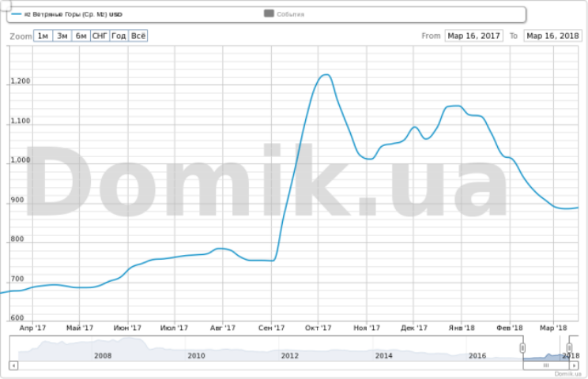Click the navigator at year 2008
This screenshot has height=379, width=588.
coord(103,355)
